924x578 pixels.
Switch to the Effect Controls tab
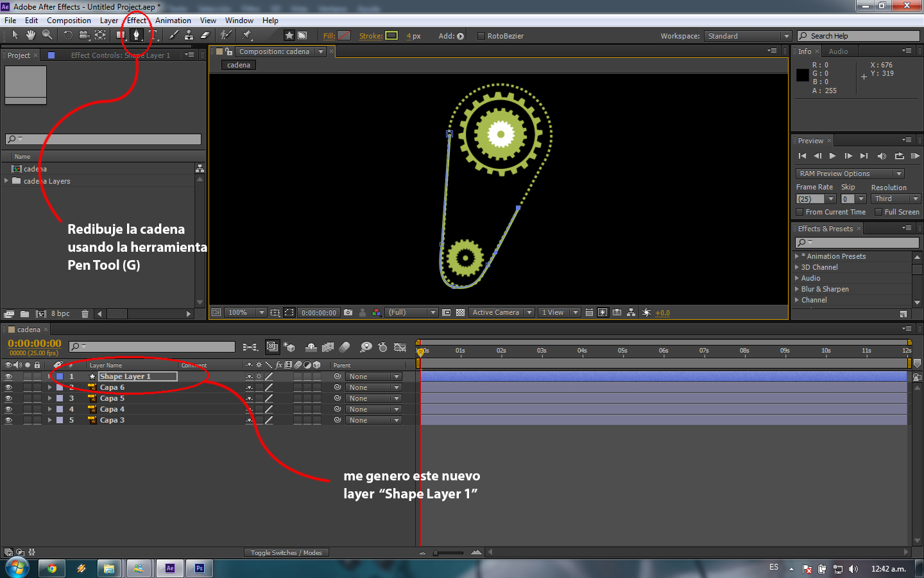pyautogui.click(x=121, y=55)
